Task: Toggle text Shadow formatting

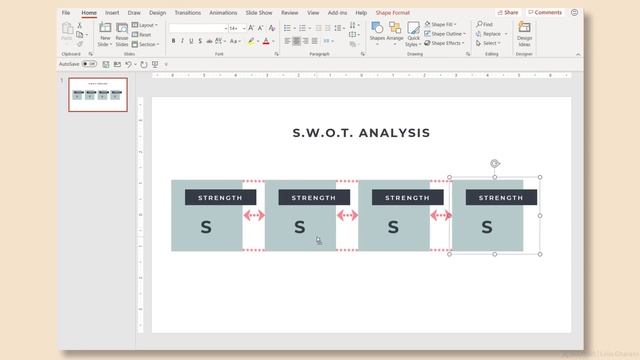Action: click(x=200, y=41)
